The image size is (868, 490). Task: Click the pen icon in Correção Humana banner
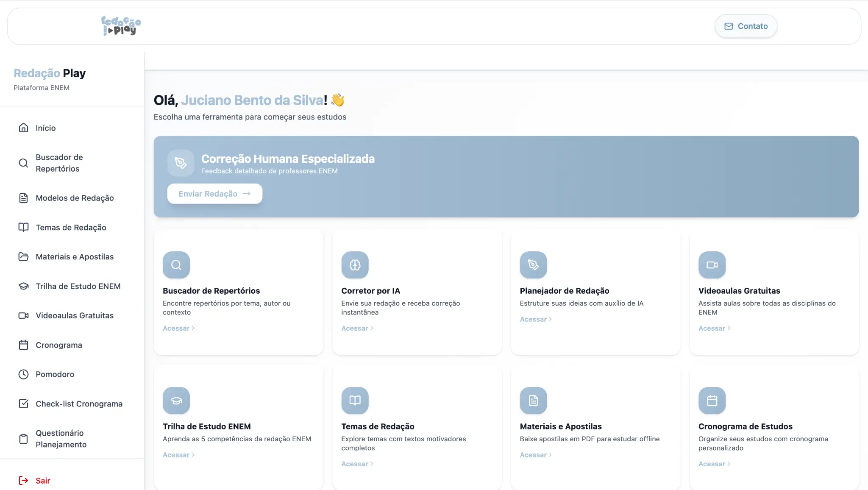[x=181, y=163]
